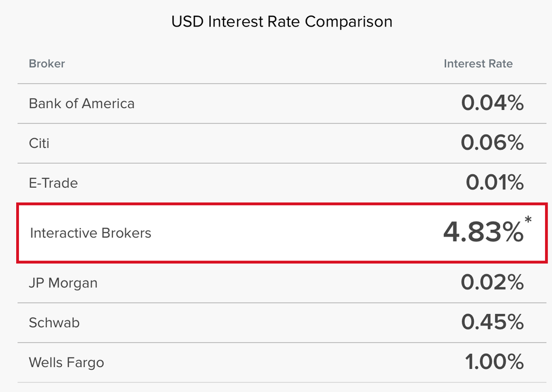
Task: Click Schwab's 0.45% interest rate
Action: 492,322
